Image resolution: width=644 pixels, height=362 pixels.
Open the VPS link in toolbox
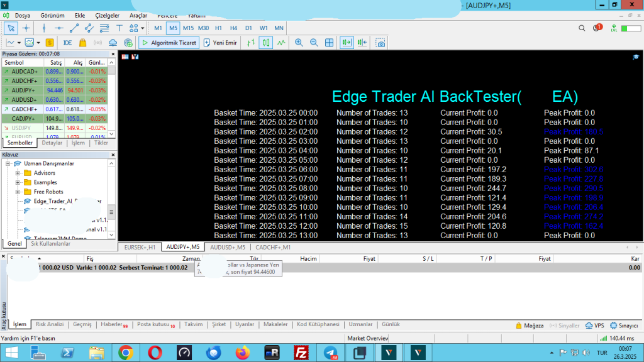595,326
